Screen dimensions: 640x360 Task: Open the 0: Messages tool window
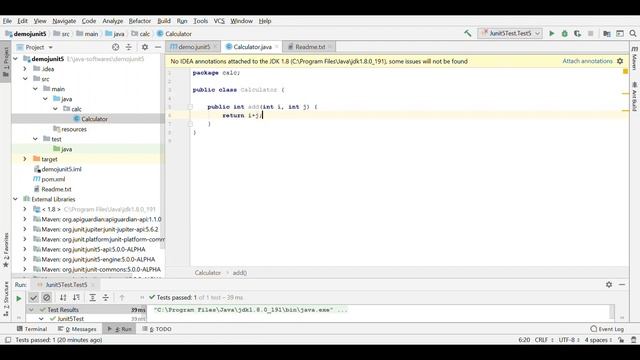point(77,329)
